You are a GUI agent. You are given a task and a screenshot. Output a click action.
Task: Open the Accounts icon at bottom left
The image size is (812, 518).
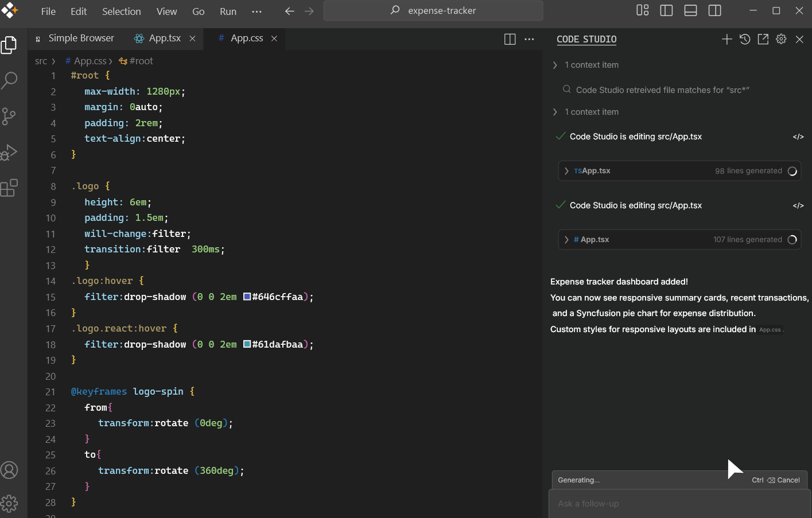coord(9,470)
